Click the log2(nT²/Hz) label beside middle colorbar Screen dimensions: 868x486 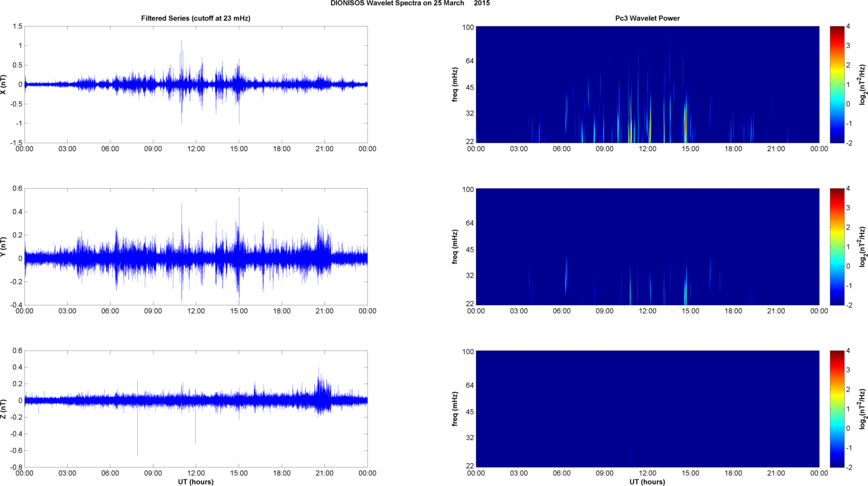click(x=863, y=246)
